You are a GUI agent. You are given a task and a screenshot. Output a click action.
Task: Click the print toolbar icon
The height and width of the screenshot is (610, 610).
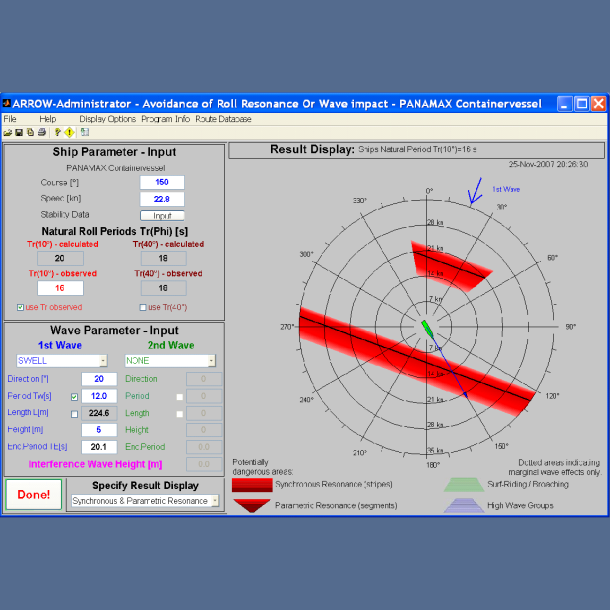[x=41, y=131]
